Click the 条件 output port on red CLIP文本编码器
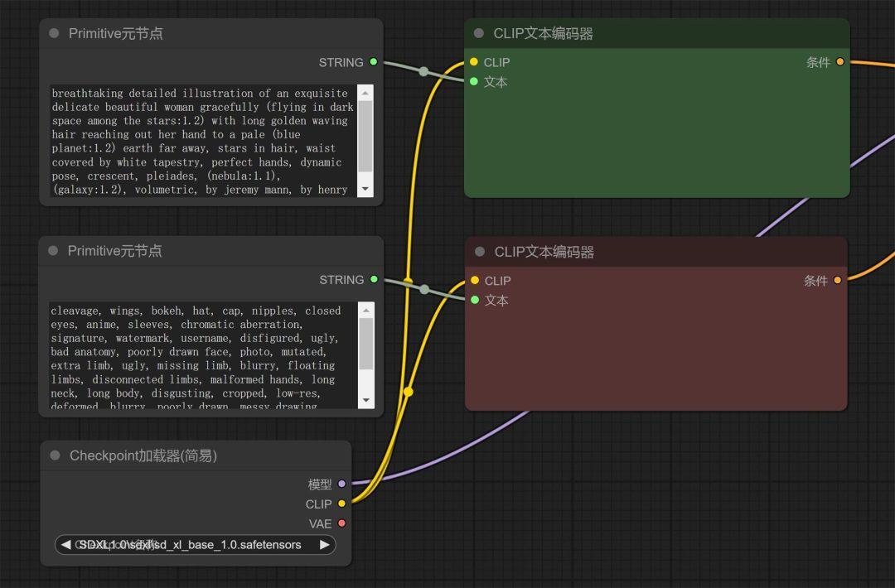 pos(838,280)
